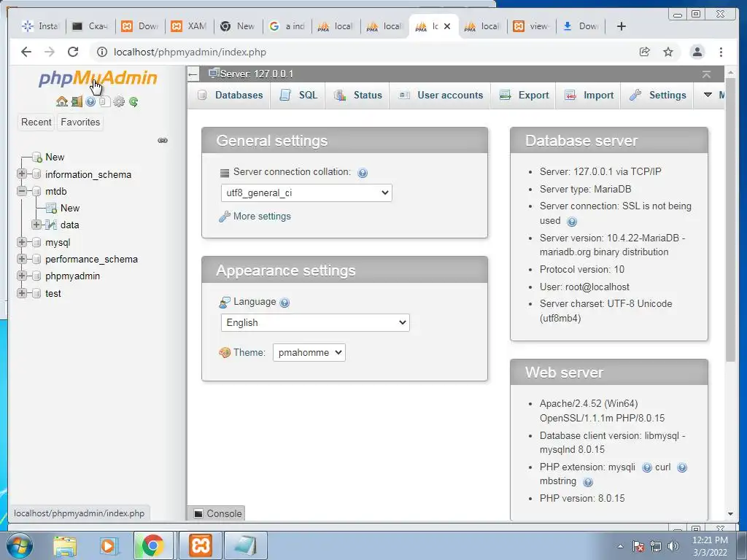Expand phpmyadmin database node

pos(21,276)
